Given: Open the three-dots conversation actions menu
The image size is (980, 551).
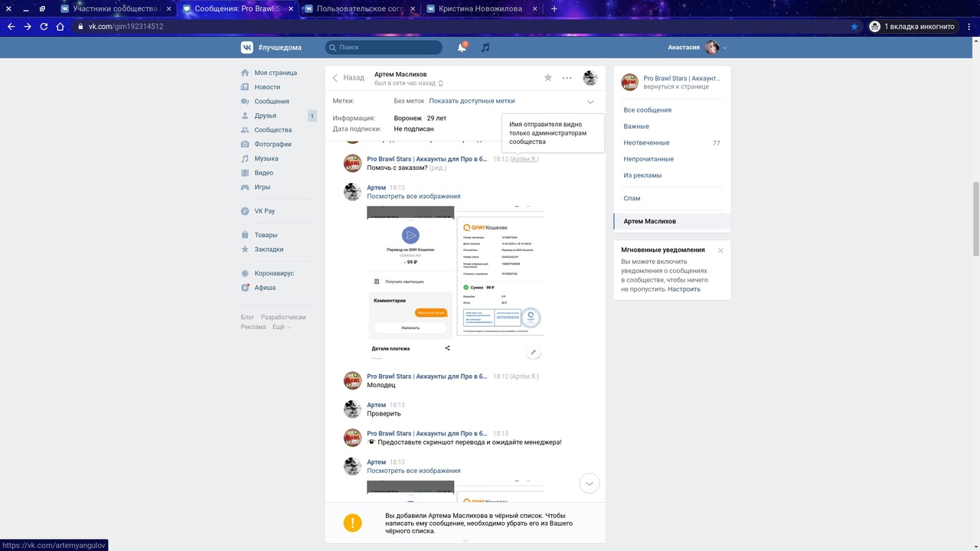Looking at the screenshot, I should coord(567,77).
